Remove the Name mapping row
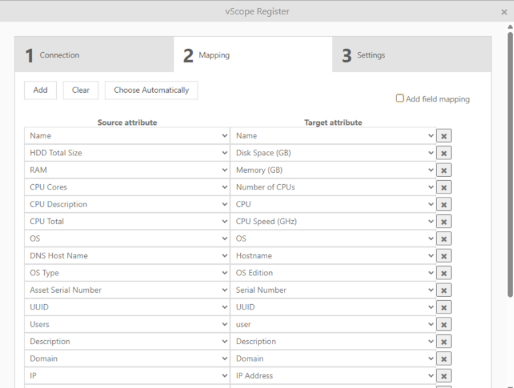514x388 pixels. pyautogui.click(x=444, y=136)
